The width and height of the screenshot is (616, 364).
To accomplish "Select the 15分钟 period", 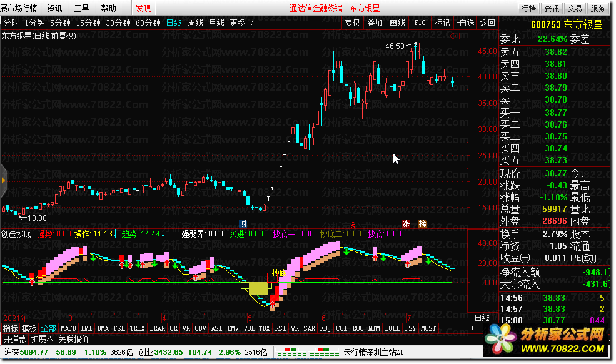I will point(88,23).
